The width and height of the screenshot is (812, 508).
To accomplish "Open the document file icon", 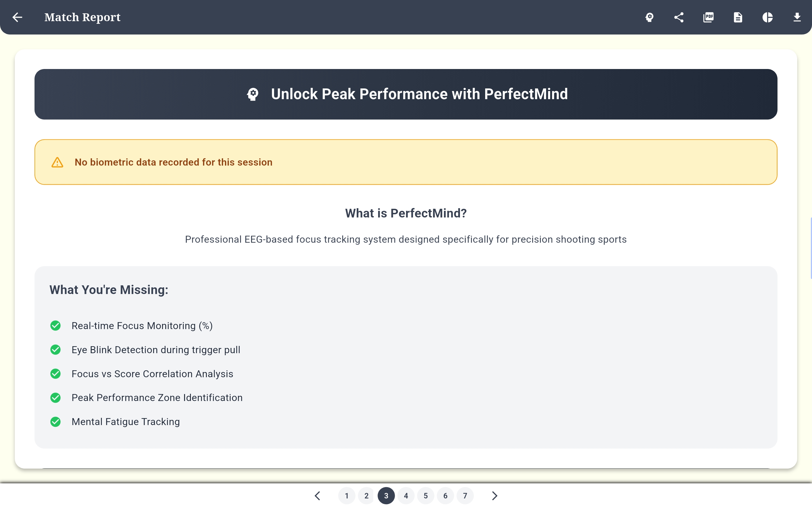I will point(738,17).
